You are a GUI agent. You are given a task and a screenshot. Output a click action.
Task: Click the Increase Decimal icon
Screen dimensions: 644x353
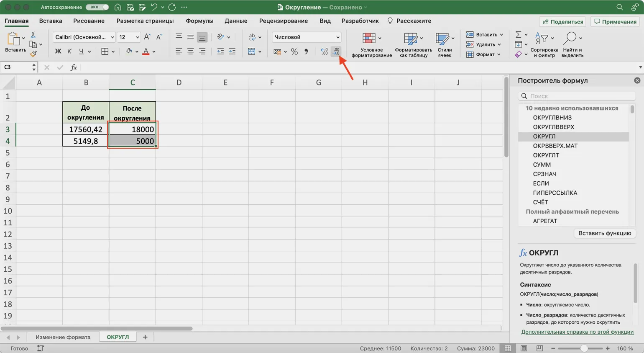[324, 52]
